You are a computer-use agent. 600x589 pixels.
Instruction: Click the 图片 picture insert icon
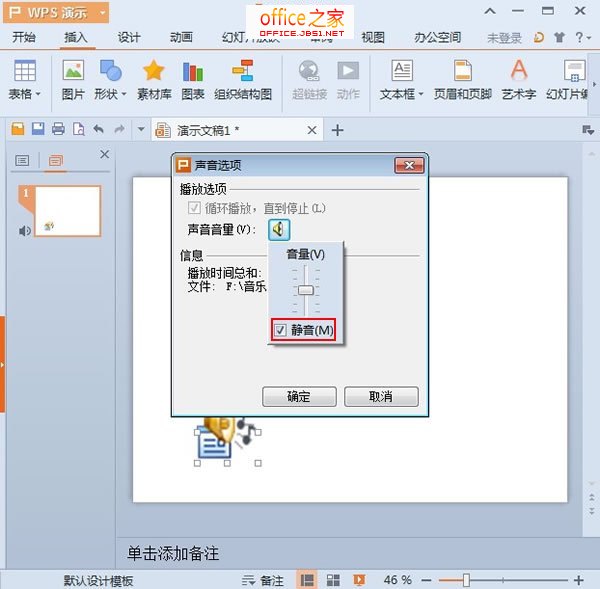[x=73, y=70]
